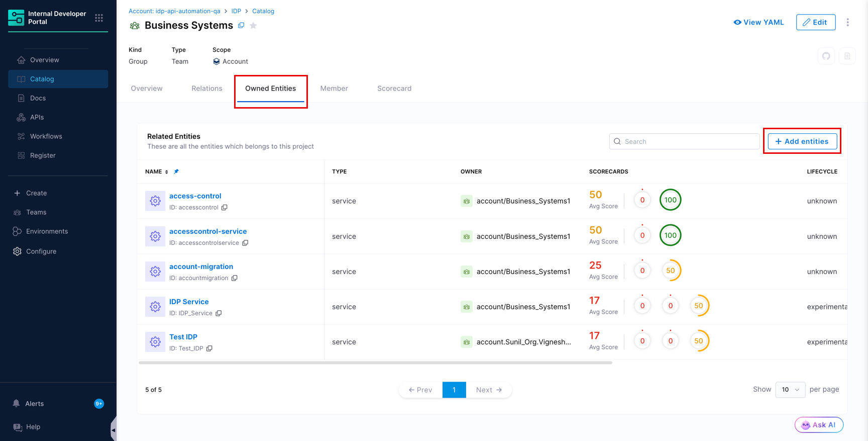Click the account-migration service gear icon
This screenshot has height=441, width=868.
pyautogui.click(x=155, y=271)
